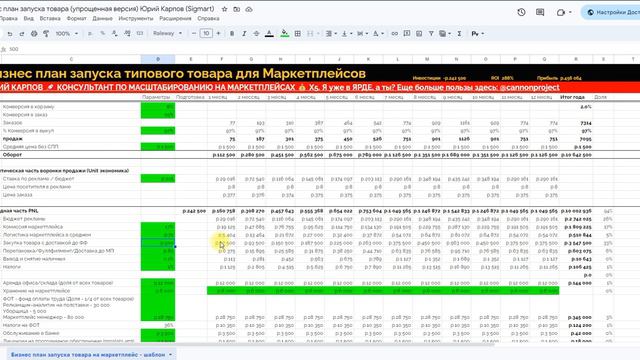
Task: Activate the paint format tool
Action: point(46,33)
